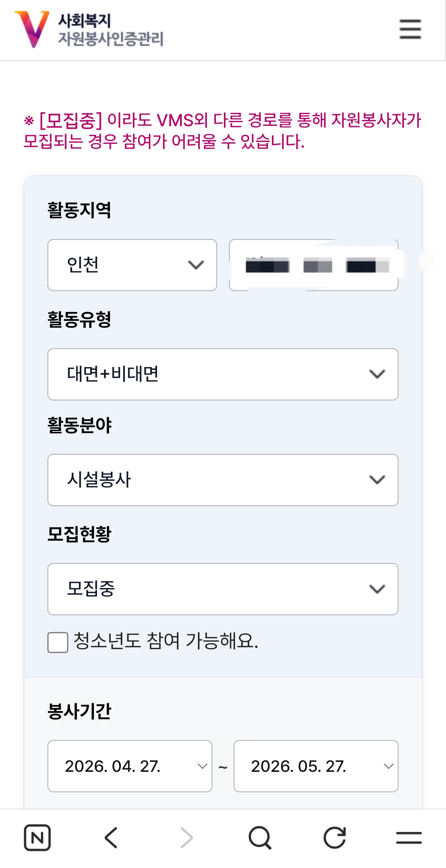
Task: Tap the browser forward arrow
Action: pos(186,838)
